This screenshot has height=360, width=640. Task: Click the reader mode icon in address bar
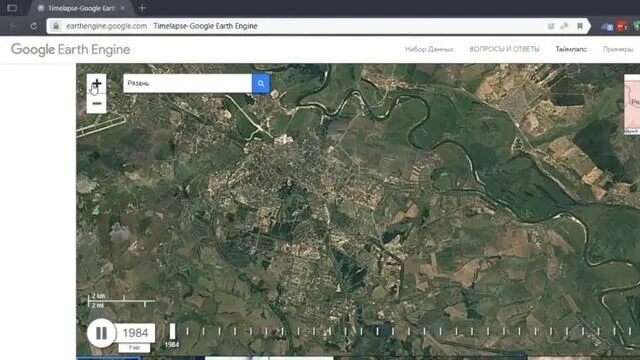coord(551,26)
